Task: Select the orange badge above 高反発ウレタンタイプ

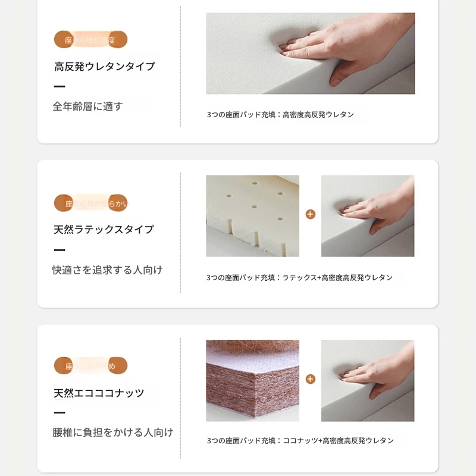Action: click(91, 39)
